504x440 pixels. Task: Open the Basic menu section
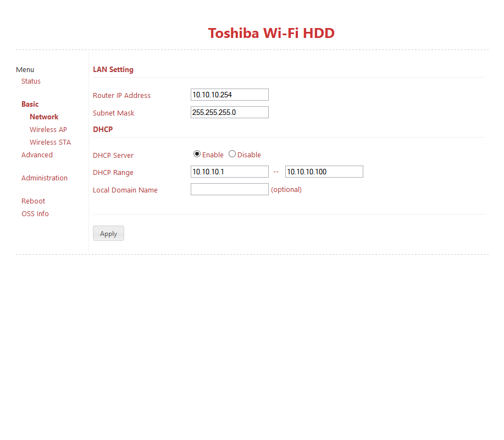click(x=30, y=104)
